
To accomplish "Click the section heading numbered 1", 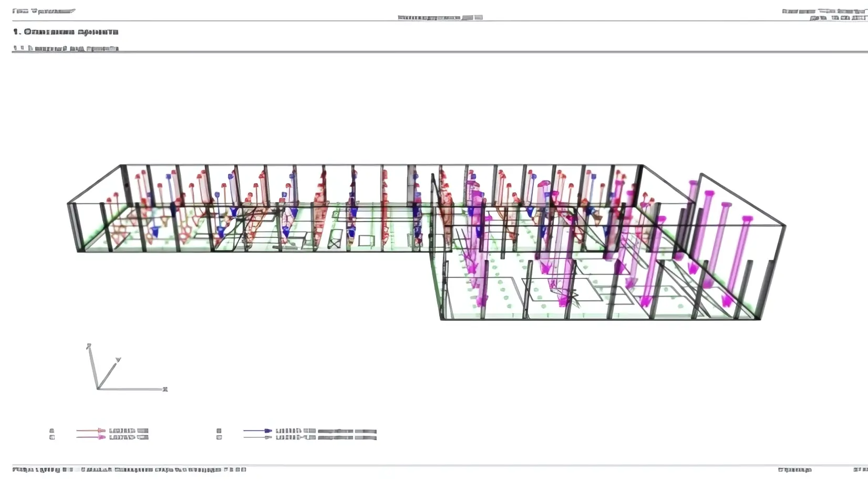I will [x=66, y=32].
